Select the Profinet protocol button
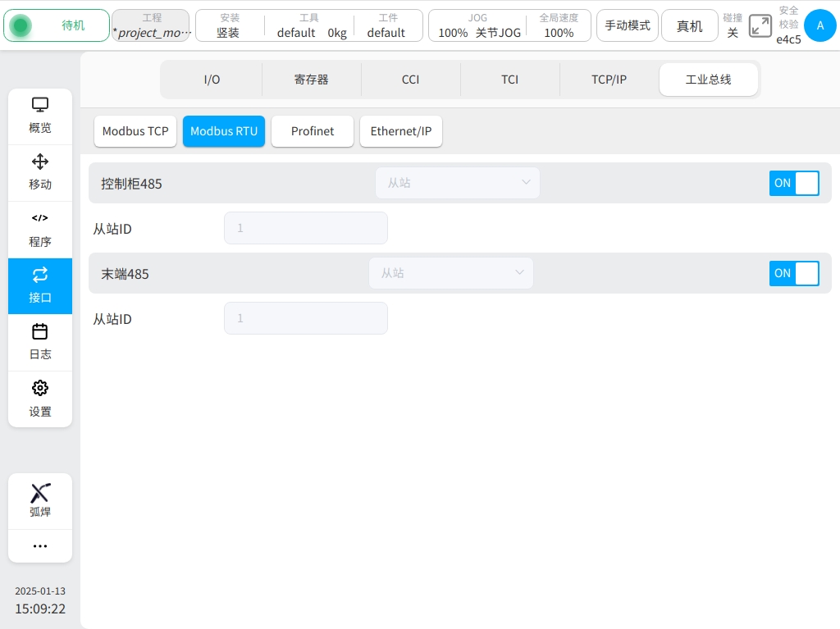Viewport: 840px width, 629px height. pyautogui.click(x=313, y=131)
